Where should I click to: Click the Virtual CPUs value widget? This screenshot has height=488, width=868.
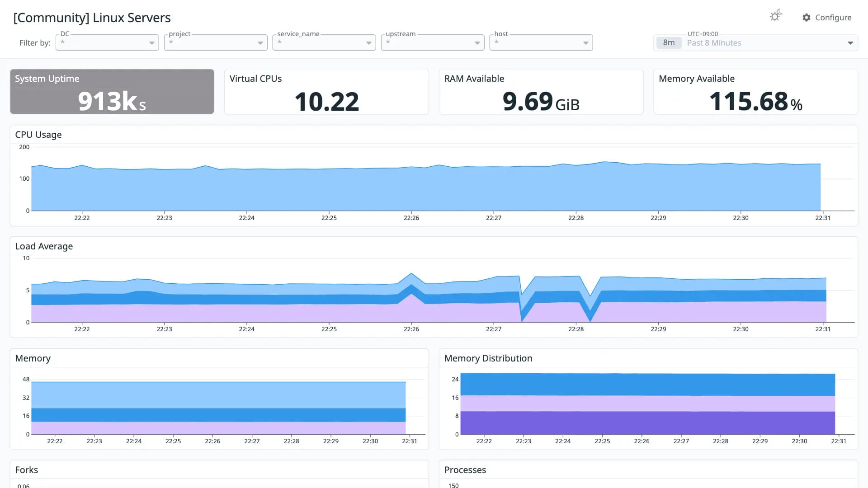326,91
